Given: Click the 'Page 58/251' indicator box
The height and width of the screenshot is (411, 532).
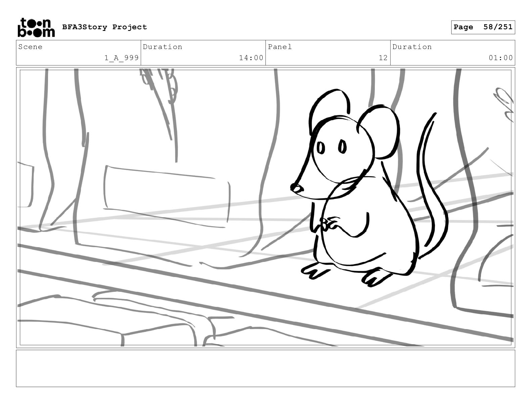Looking at the screenshot, I should 483,27.
